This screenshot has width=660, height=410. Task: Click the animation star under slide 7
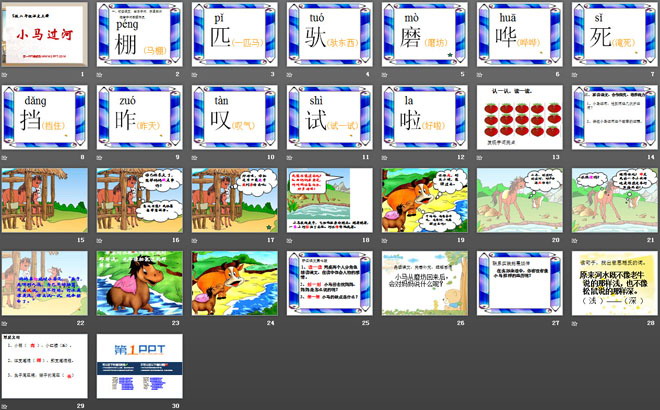pos(575,75)
